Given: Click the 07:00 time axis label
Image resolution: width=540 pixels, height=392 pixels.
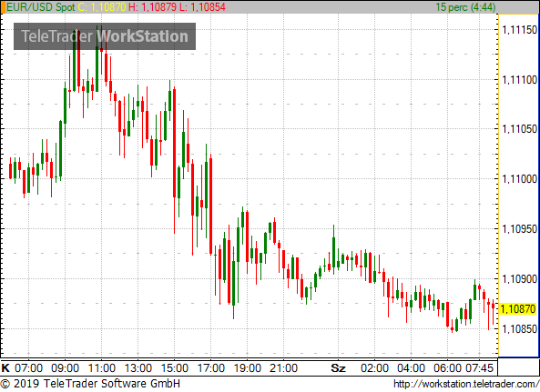Looking at the screenshot, I should coord(28,368).
